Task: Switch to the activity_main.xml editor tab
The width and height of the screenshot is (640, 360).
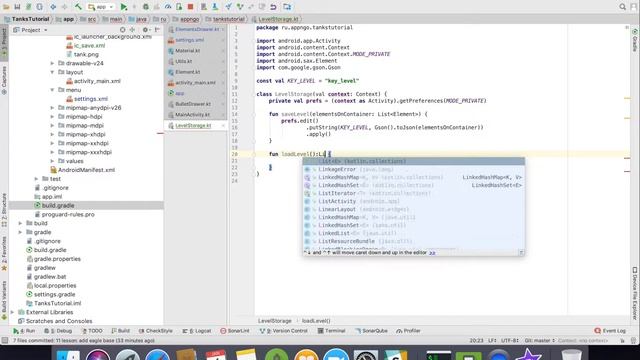Action: 196,82
